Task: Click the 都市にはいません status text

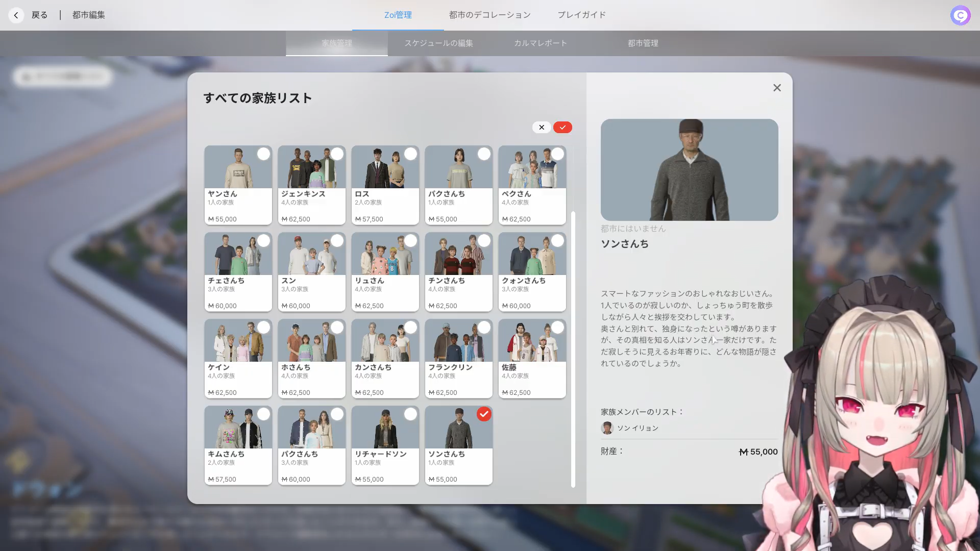Action: coord(633,229)
